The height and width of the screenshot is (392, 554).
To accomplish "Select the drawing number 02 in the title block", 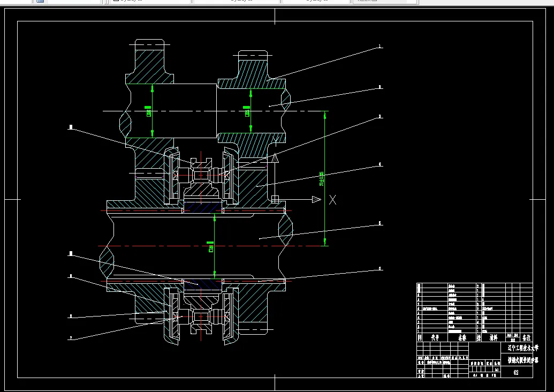I will 516,372.
